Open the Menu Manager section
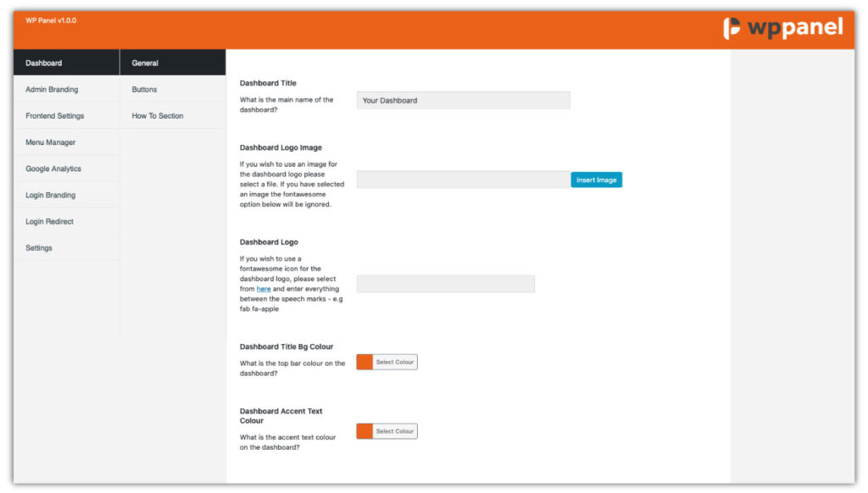Viewport: 868px width, 493px height. [x=66, y=142]
